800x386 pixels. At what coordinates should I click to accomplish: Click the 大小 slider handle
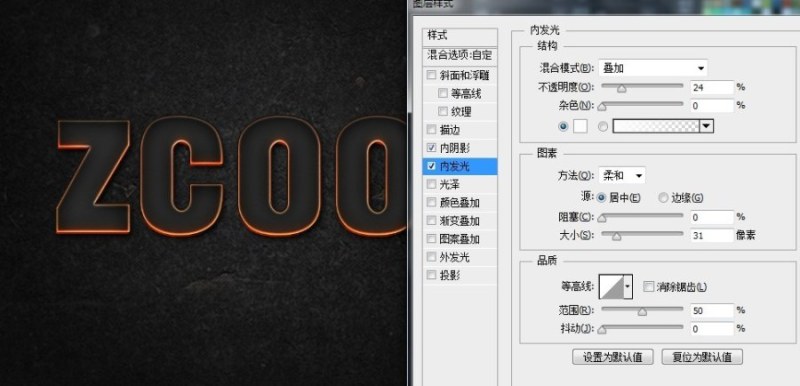click(x=616, y=237)
